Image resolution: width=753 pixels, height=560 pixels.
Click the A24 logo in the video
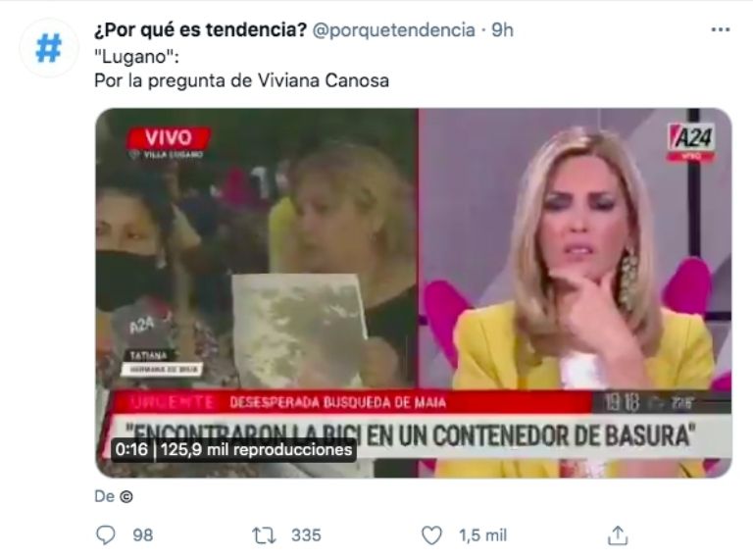point(692,138)
